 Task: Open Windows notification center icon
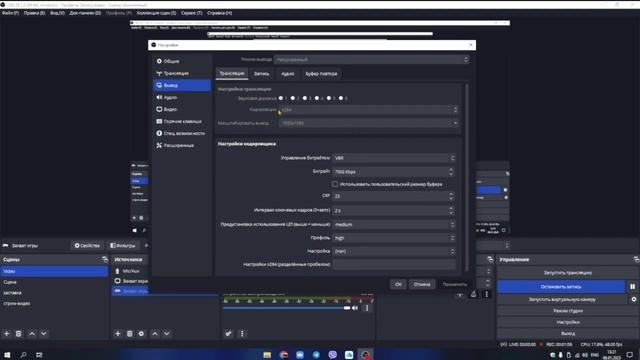[630, 355]
